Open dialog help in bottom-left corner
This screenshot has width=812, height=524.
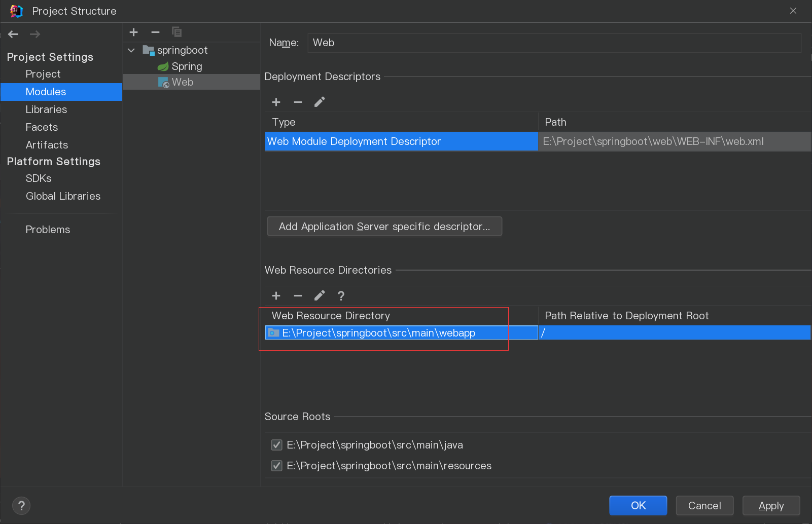[21, 505]
